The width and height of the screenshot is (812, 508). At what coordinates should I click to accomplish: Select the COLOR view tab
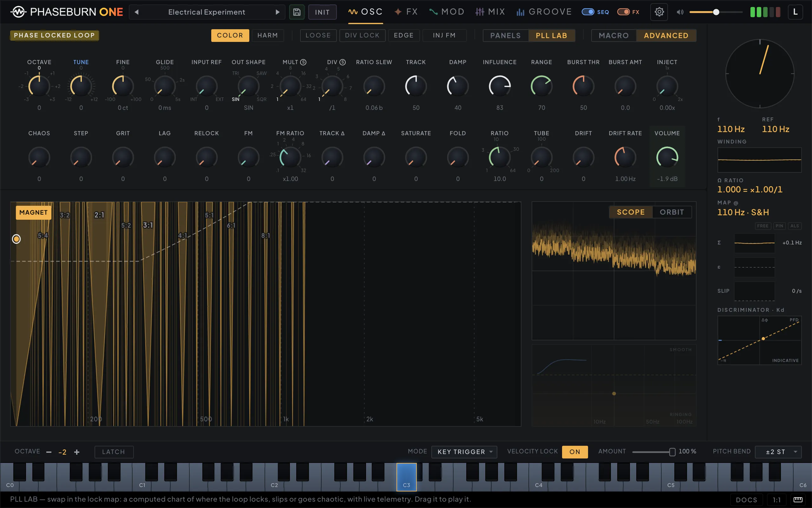click(x=230, y=35)
